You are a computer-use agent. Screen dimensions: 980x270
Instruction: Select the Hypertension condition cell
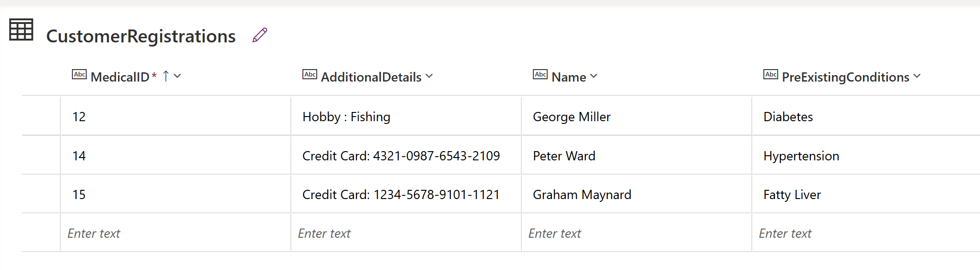801,156
